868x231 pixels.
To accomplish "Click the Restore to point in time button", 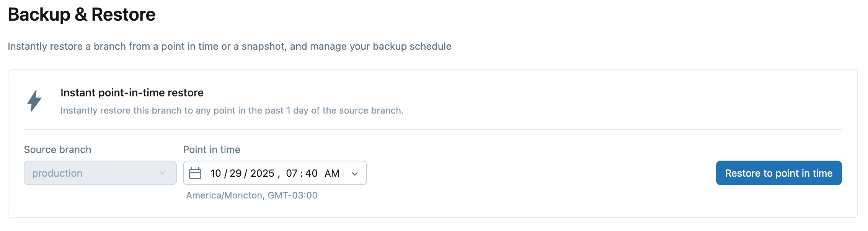I will [x=778, y=173].
